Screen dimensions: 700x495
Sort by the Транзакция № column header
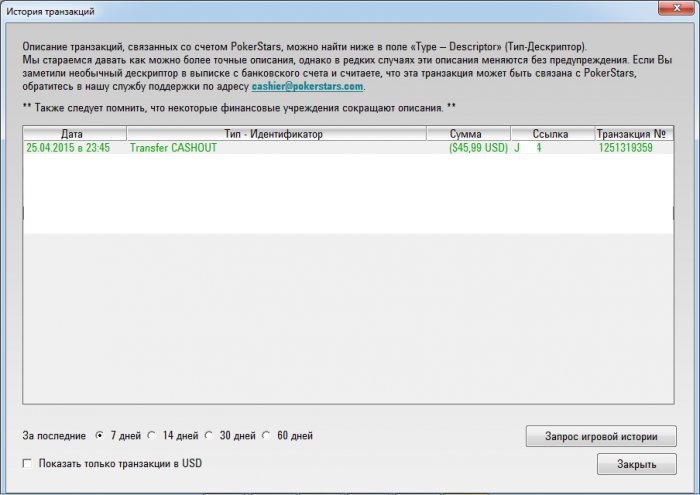[634, 133]
